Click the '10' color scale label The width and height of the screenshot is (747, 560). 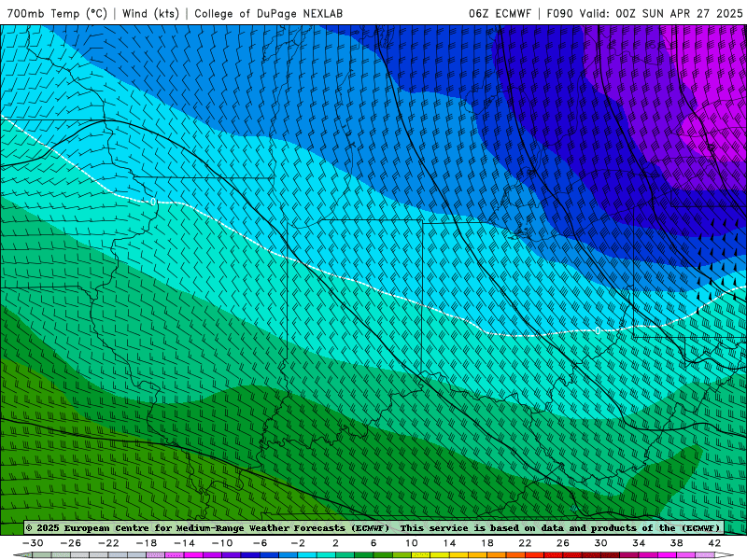click(412, 543)
